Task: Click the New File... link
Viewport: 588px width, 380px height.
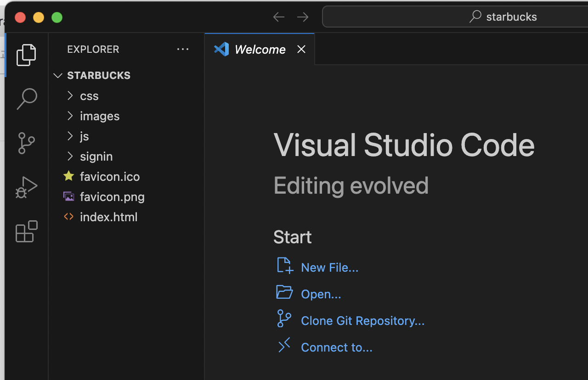Action: [330, 268]
